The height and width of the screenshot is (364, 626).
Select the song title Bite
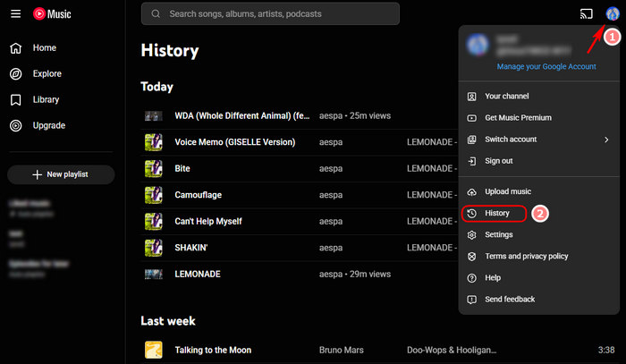pos(182,169)
